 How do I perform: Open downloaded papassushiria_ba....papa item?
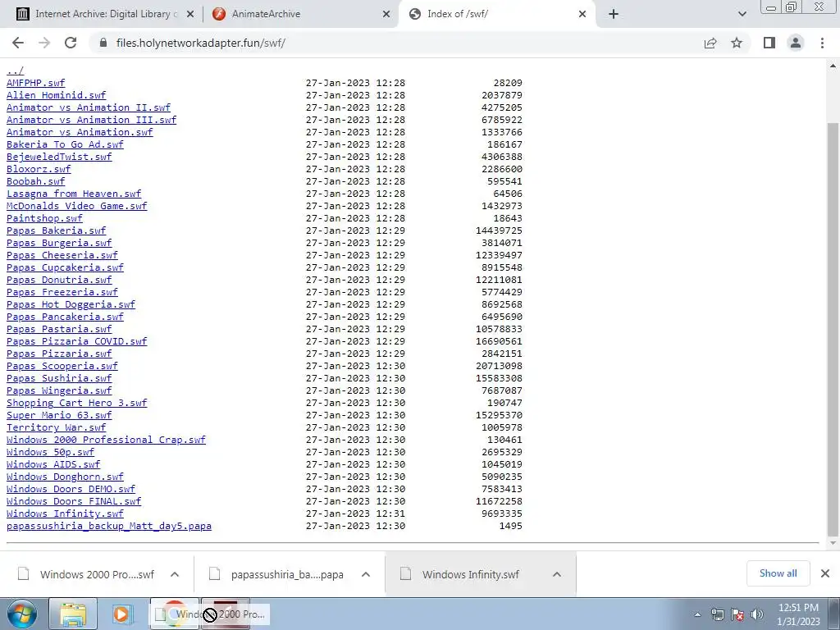tap(279, 575)
